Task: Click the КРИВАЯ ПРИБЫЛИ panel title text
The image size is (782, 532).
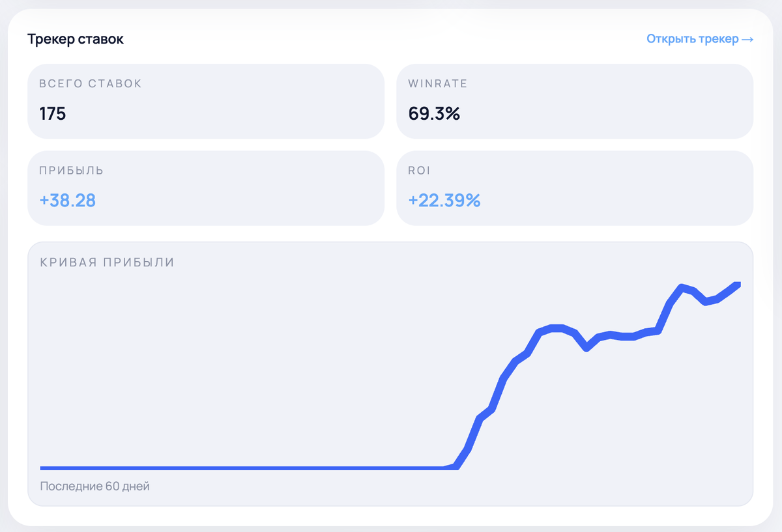Action: pyautogui.click(x=107, y=262)
